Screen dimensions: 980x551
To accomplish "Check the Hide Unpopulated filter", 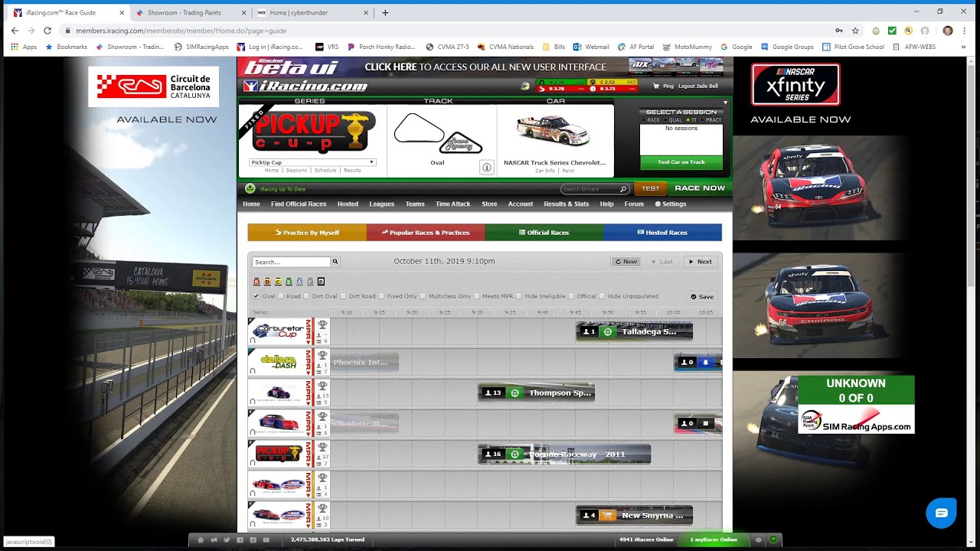I will (602, 296).
